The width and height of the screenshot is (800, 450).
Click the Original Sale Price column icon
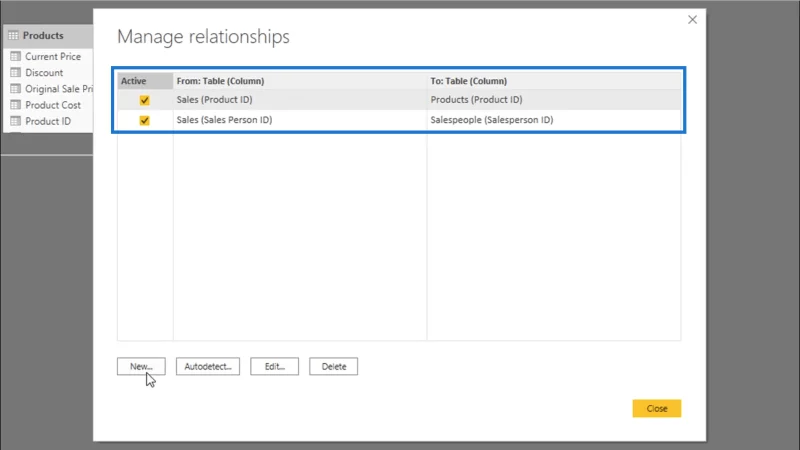click(x=16, y=89)
